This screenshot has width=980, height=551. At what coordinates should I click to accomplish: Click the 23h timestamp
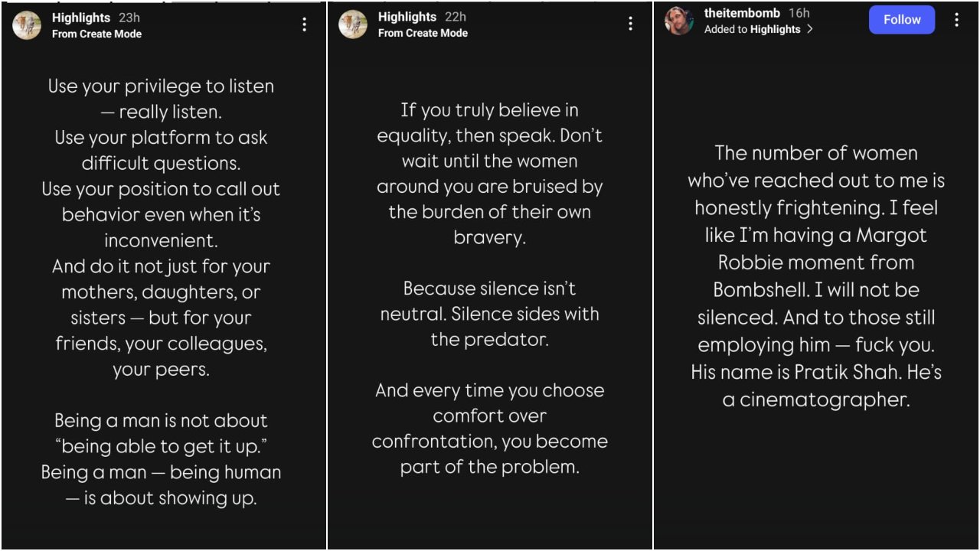pos(129,18)
